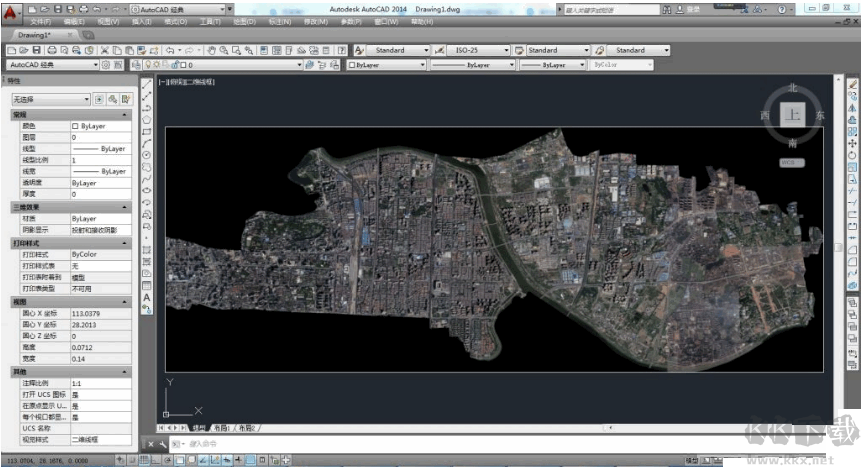Select the multiline Text tool 'A'

pos(147,297)
